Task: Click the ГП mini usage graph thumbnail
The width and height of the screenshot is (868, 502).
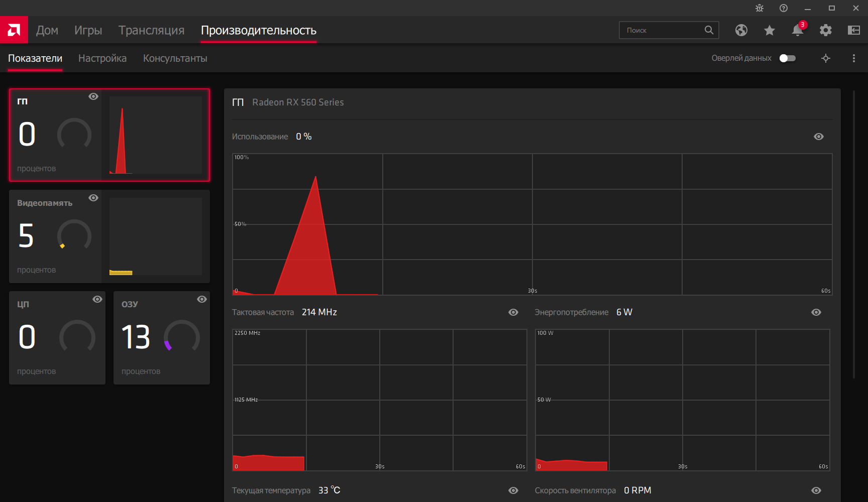Action: (x=155, y=135)
